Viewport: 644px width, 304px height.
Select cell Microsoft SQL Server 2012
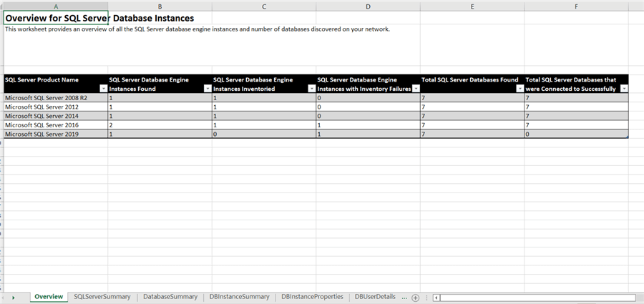[x=56, y=107]
